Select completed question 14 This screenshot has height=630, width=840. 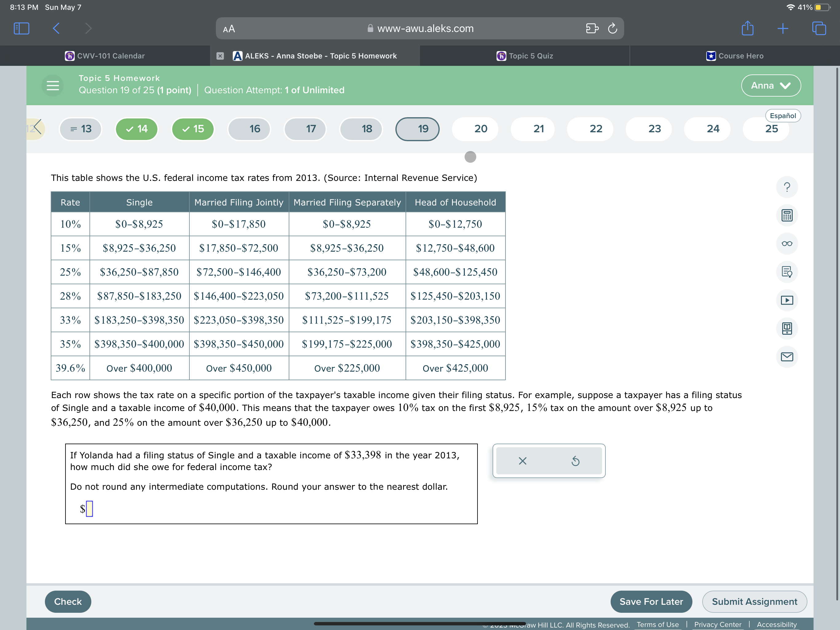click(137, 129)
